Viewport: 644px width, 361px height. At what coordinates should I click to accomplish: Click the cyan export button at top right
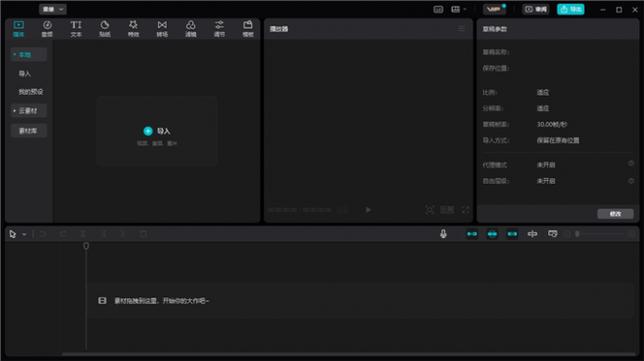570,9
